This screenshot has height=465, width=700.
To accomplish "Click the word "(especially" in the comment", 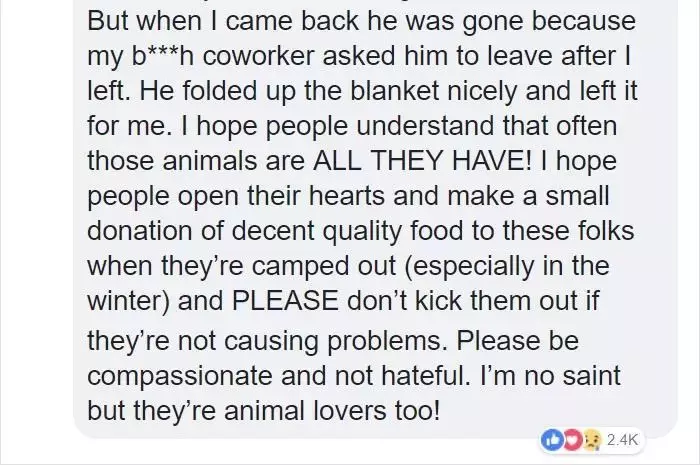I will (470, 266).
